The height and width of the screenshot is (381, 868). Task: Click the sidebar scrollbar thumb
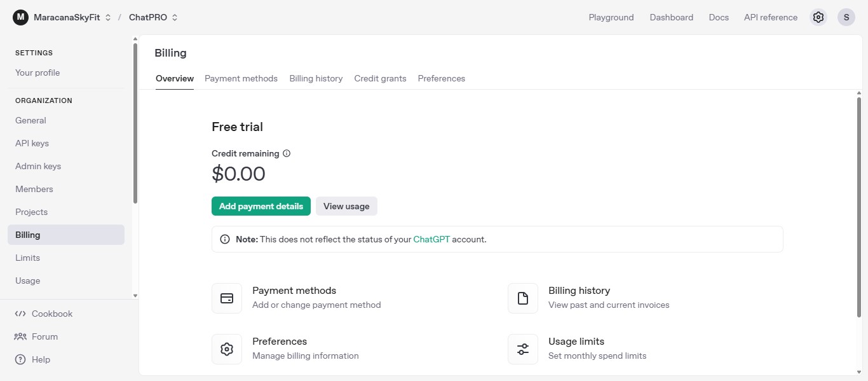(135, 123)
